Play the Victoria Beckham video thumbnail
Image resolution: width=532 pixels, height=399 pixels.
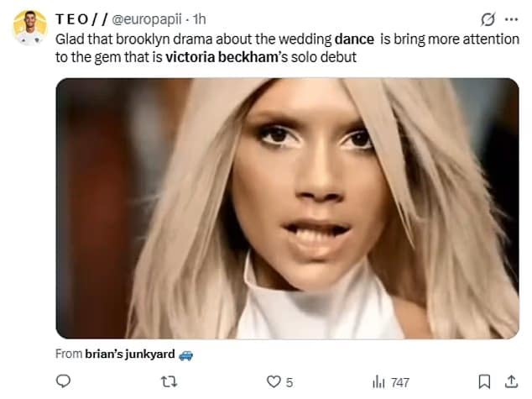(x=287, y=208)
